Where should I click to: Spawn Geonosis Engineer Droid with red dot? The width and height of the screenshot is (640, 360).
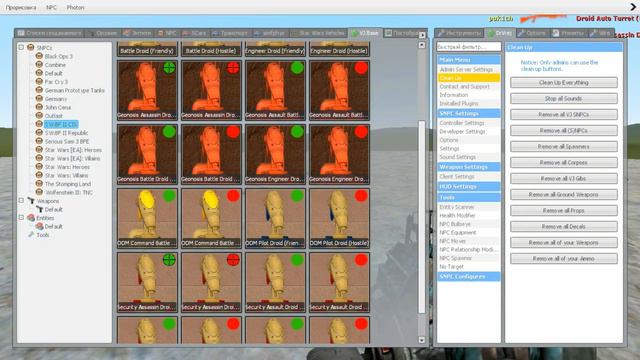(339, 154)
